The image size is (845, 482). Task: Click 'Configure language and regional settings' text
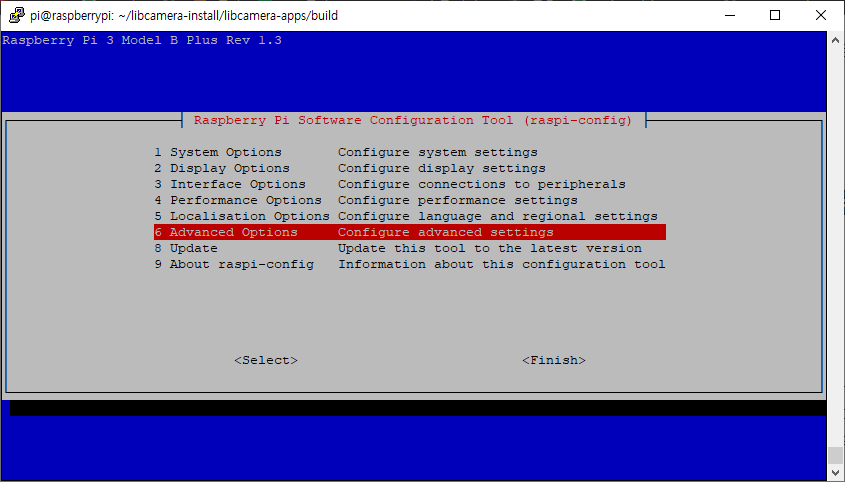point(498,216)
